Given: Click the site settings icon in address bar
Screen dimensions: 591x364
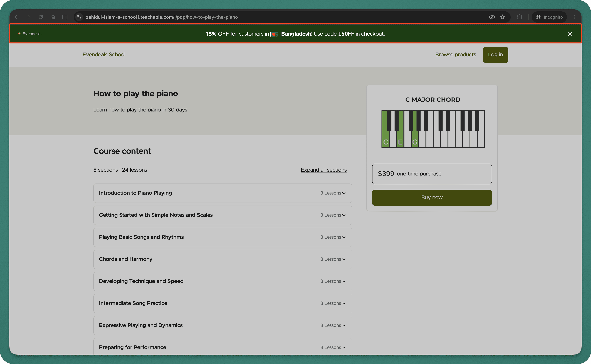Looking at the screenshot, I should coord(79,17).
